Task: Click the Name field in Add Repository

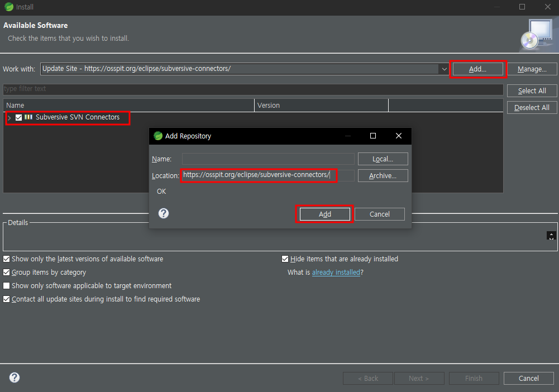Action: click(268, 159)
